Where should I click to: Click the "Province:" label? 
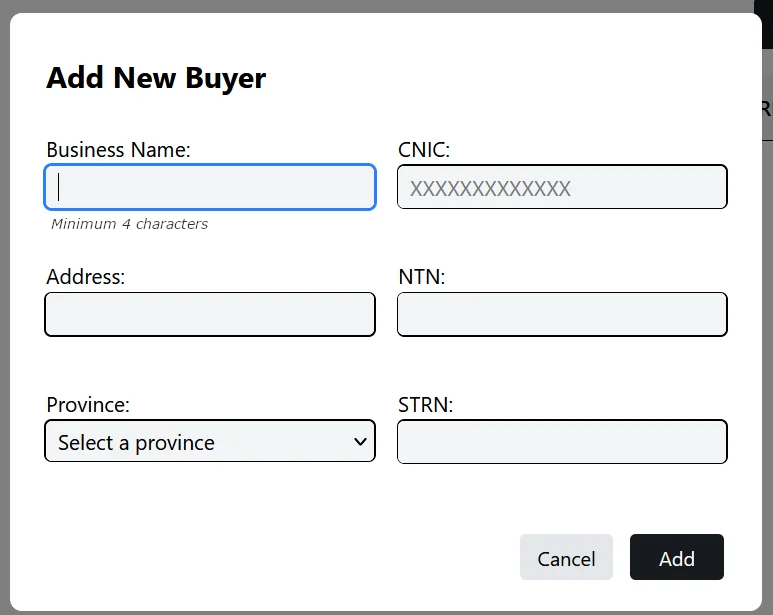[88, 405]
